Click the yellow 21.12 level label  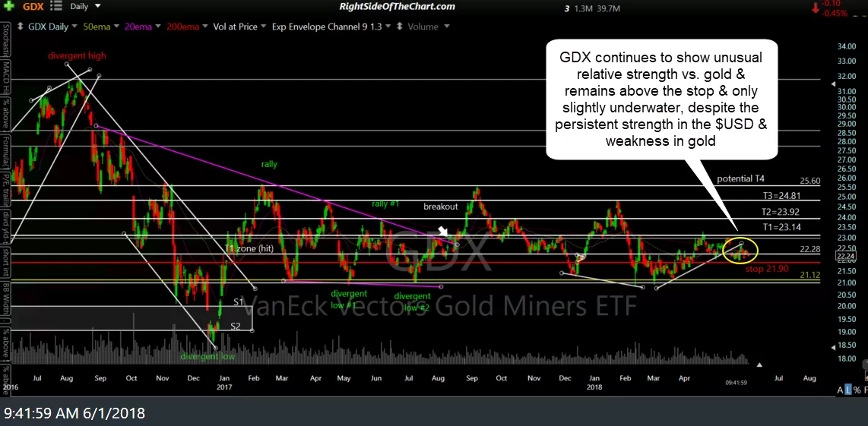[810, 275]
